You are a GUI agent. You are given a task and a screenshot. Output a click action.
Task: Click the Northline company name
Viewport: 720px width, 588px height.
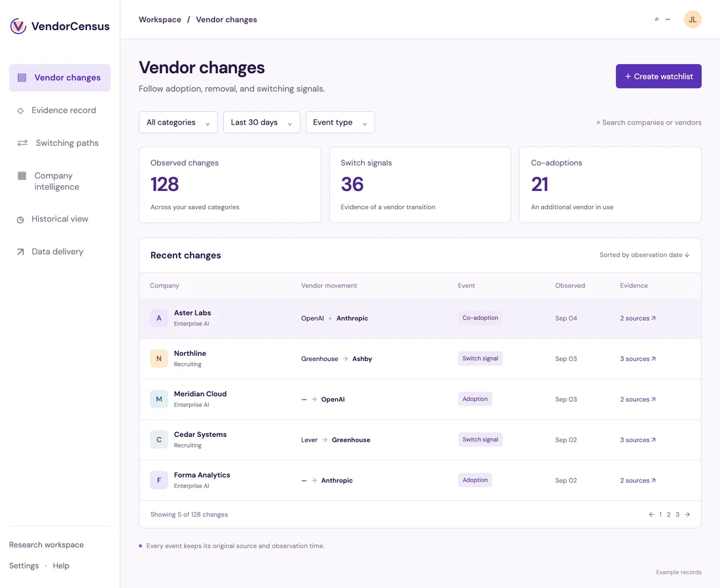190,353
